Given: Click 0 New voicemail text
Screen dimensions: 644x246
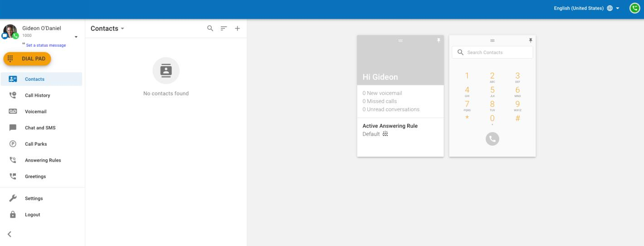Looking at the screenshot, I should [382, 93].
